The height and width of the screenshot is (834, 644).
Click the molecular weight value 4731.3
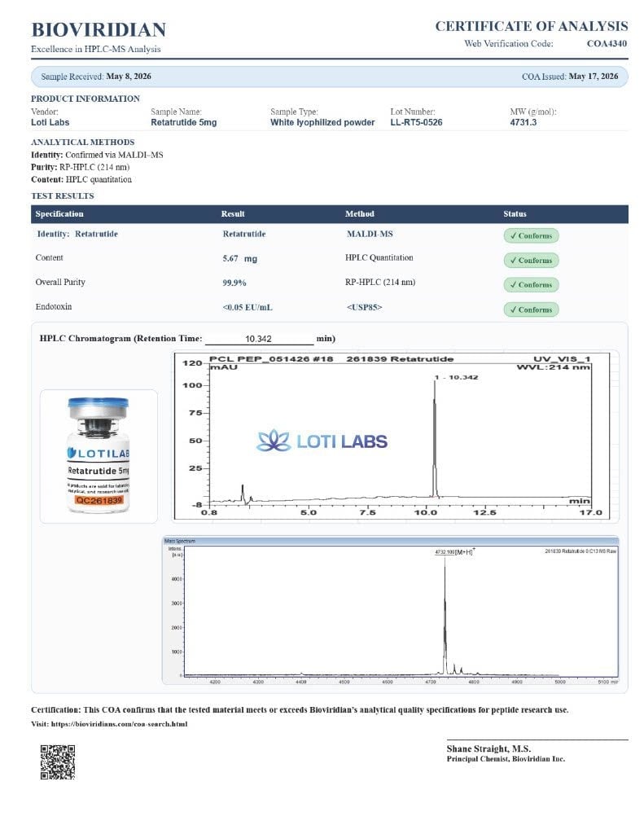click(x=524, y=122)
